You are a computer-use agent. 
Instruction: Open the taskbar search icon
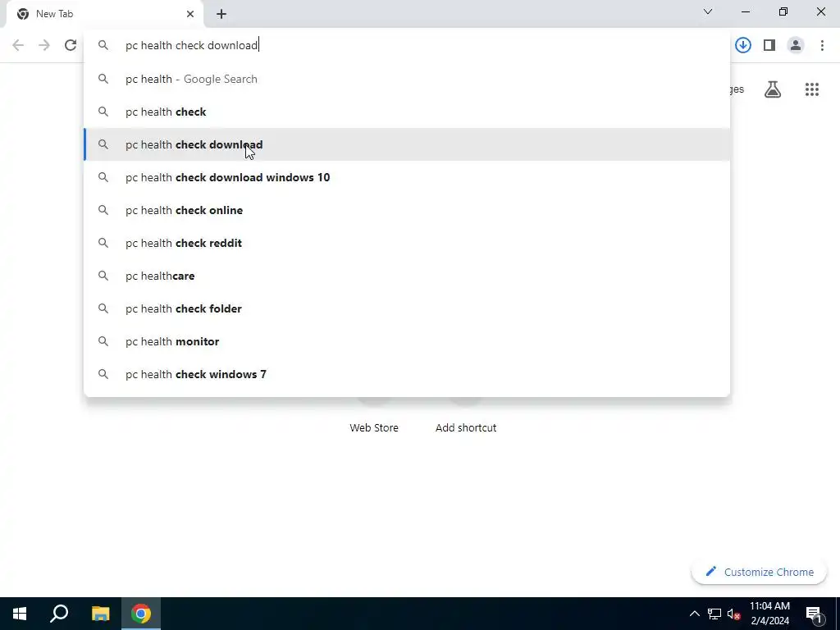[59, 614]
